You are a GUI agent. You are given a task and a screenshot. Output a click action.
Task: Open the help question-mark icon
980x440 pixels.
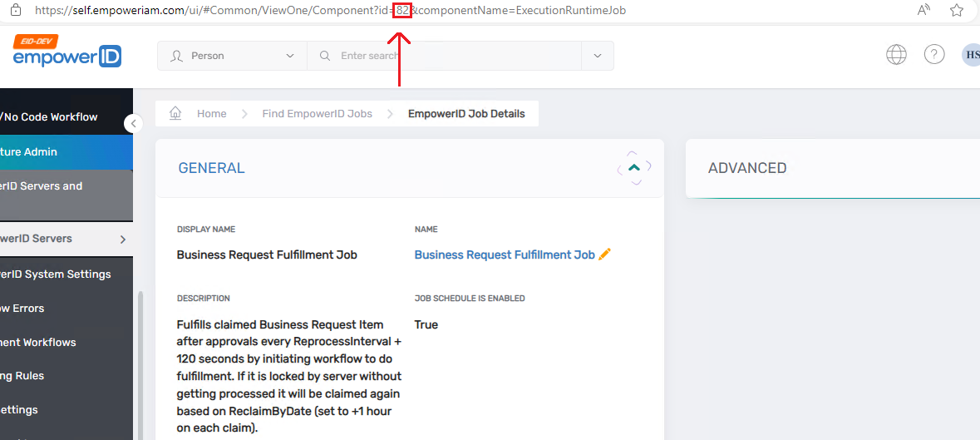(933, 55)
